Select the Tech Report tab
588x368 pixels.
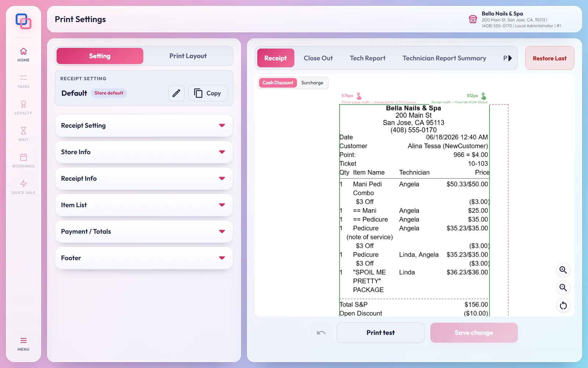coord(367,58)
